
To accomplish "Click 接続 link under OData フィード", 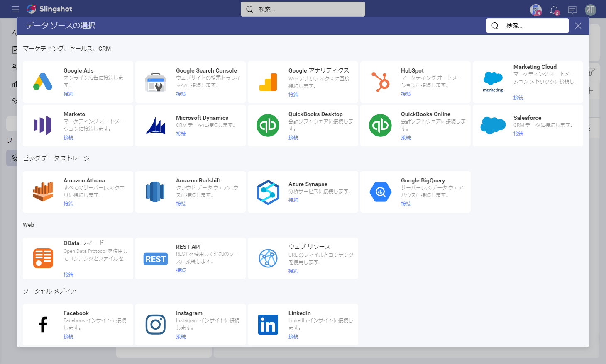I will coord(68,275).
